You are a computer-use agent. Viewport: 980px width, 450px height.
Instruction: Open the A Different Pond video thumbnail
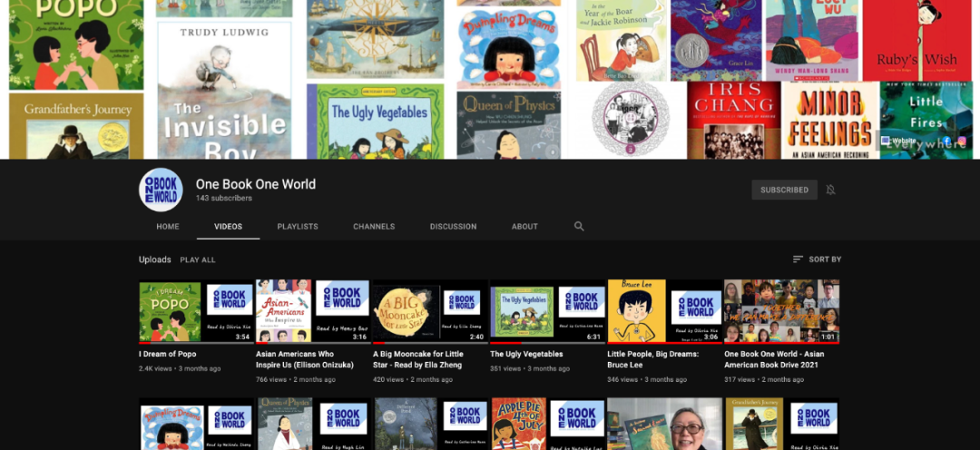coord(430,424)
